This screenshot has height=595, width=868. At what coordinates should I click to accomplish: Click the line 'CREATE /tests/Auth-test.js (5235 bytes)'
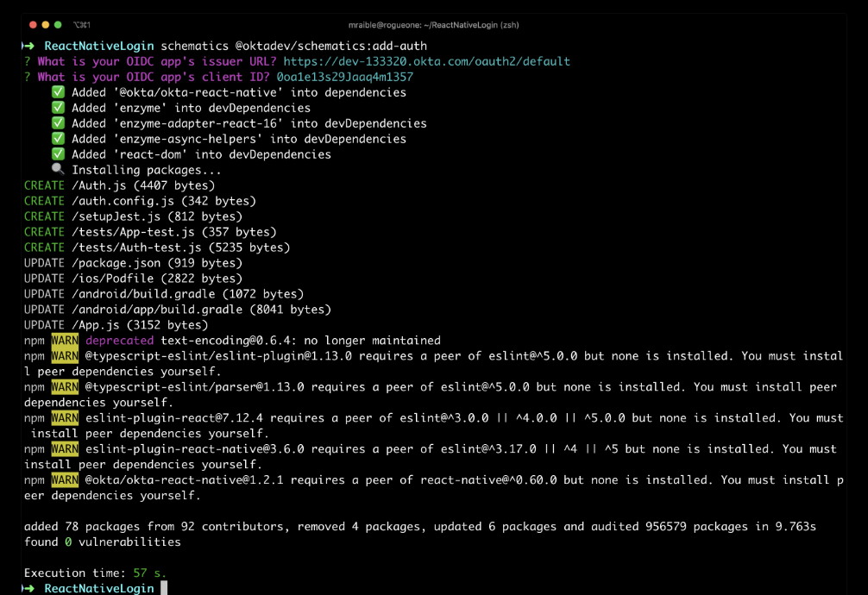click(x=157, y=247)
